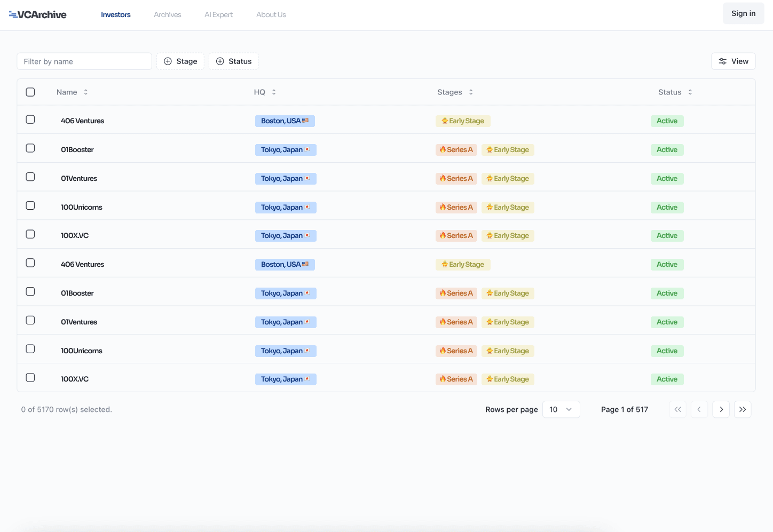Click Tokyo, Japan in second 01Ventures row
773x532 pixels.
286,322
